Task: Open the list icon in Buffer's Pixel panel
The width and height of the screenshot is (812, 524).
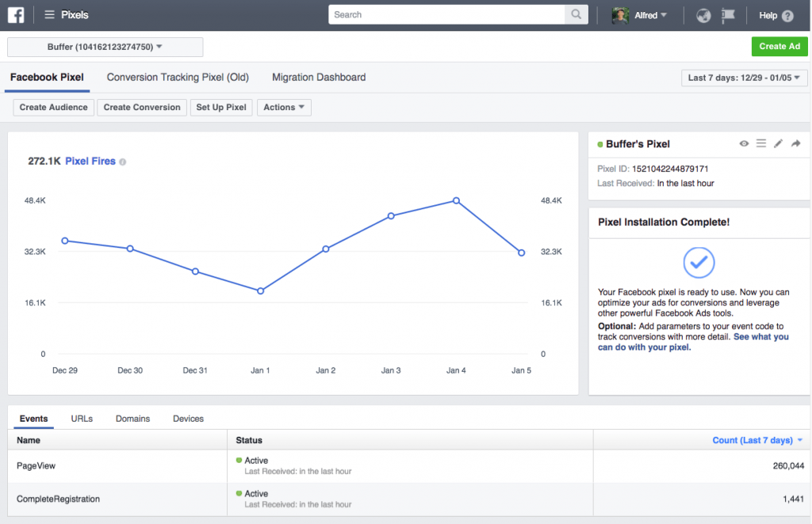Action: click(x=760, y=143)
